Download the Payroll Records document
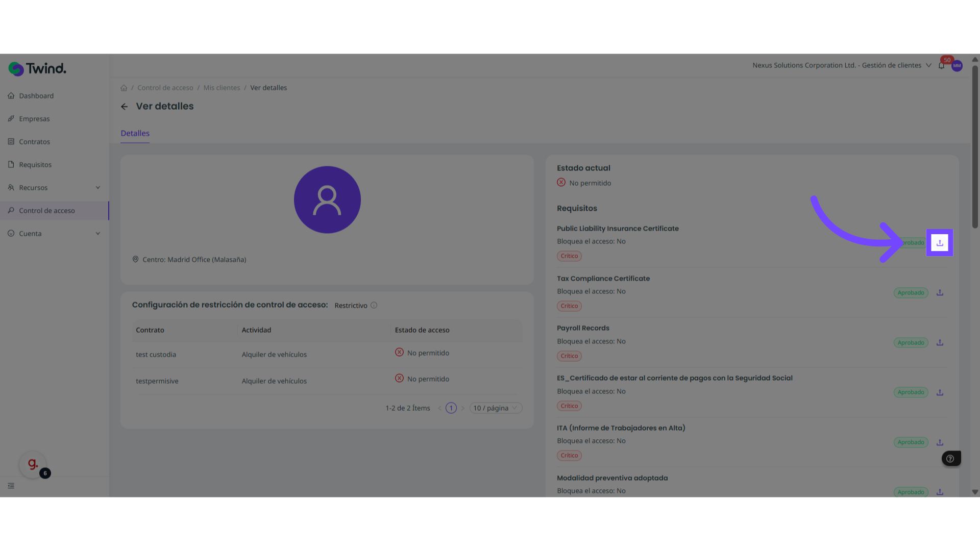 pos(940,343)
